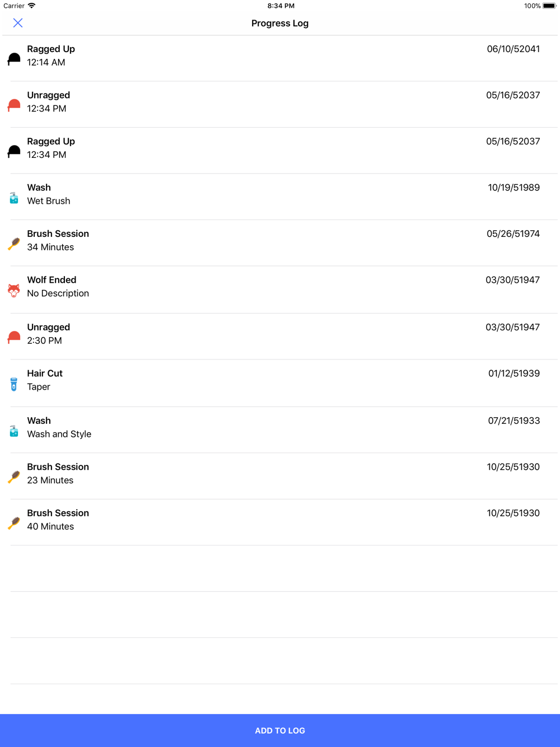The height and width of the screenshot is (747, 560).
Task: Open the Ragged Up 12:34 PM entry
Action: tap(280, 151)
